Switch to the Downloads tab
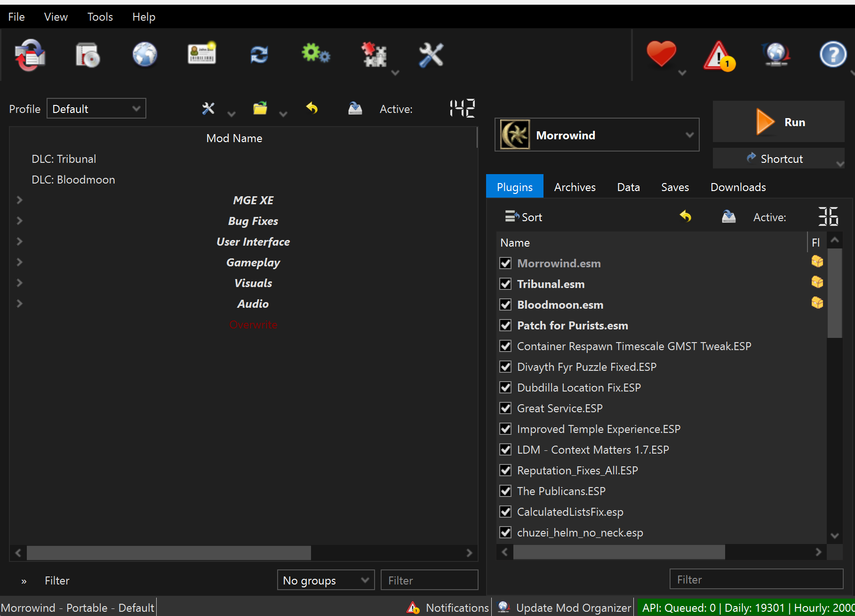Viewport: 855px width, 616px height. click(x=738, y=187)
